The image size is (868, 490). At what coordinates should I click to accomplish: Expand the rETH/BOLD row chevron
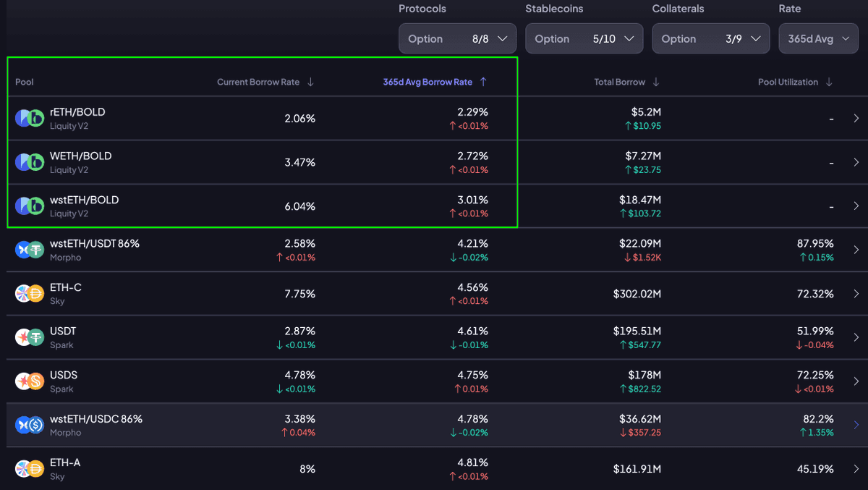click(856, 119)
